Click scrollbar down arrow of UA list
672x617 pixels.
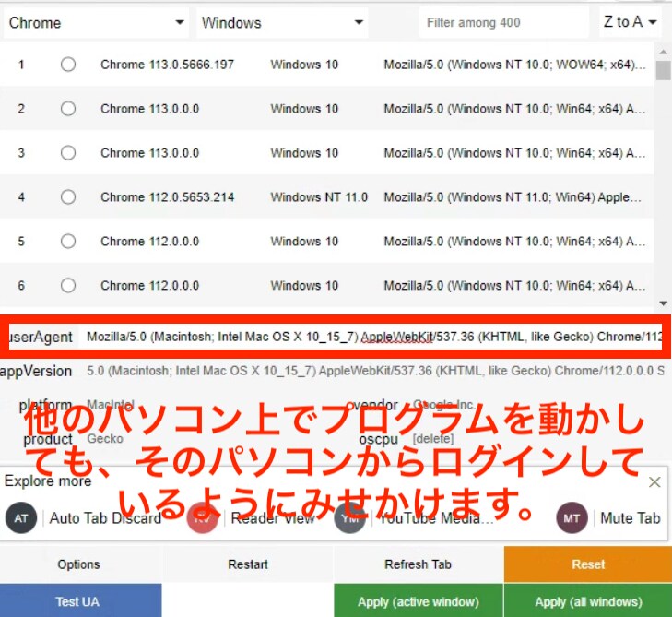[x=663, y=303]
